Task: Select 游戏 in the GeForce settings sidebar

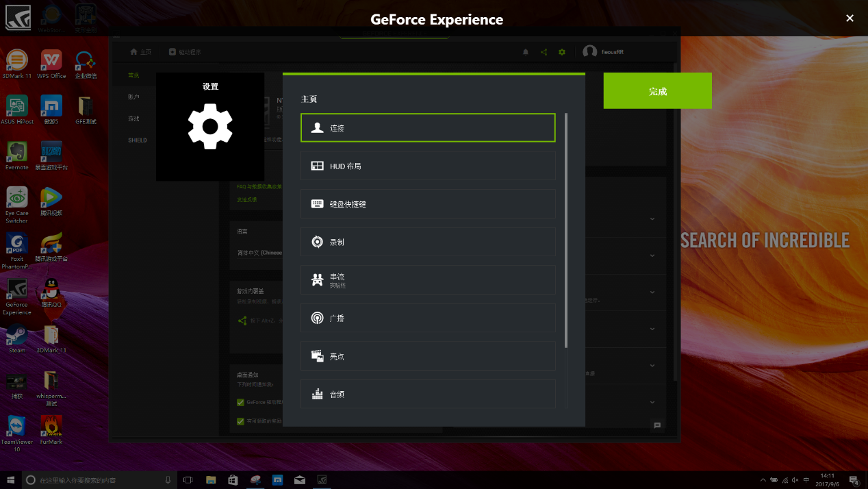Action: pos(133,118)
